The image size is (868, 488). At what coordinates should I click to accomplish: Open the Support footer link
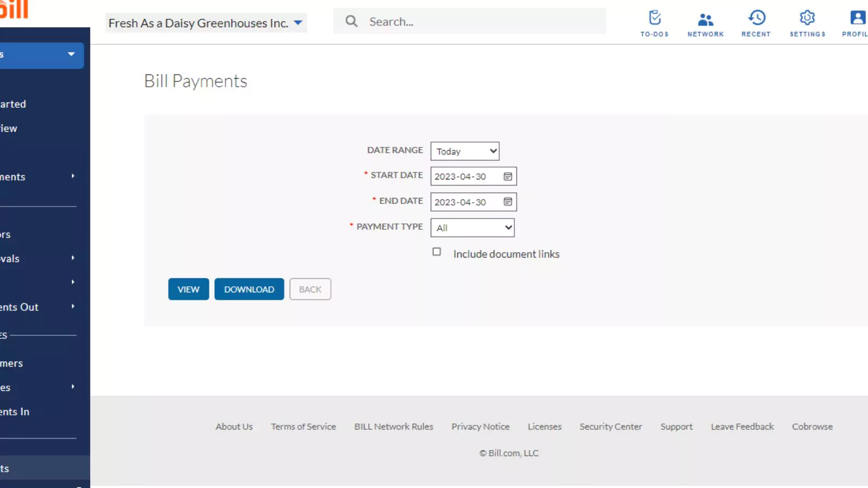click(676, 427)
